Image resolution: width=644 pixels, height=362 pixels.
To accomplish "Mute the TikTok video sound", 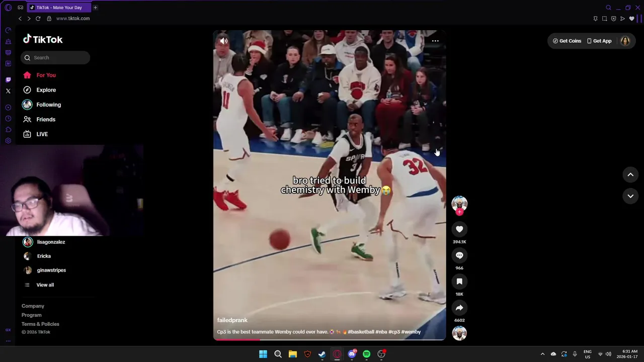I will 224,41.
